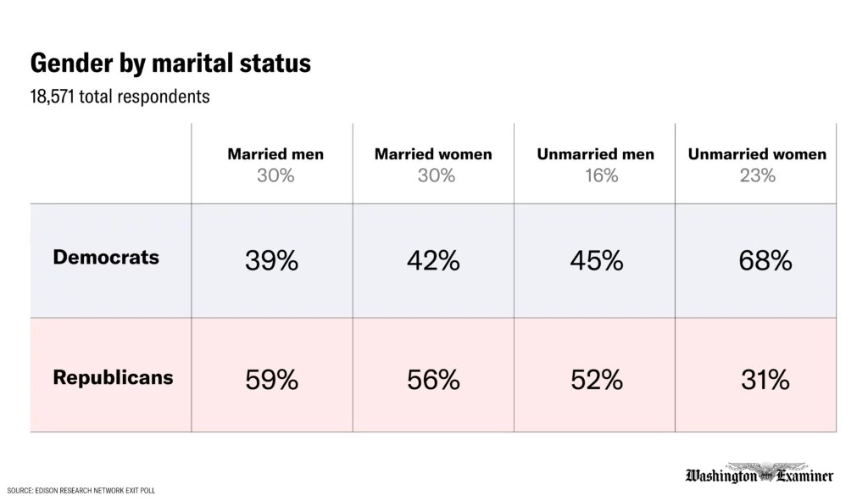Viewport: 868px width, 501px height.
Task: Click the 39% Democrats married men cell
Action: tap(272, 261)
